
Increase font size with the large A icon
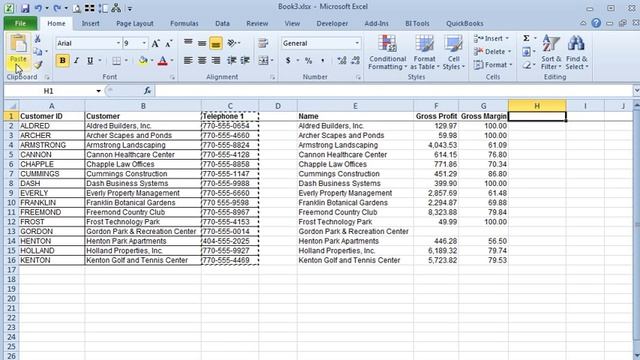click(156, 44)
